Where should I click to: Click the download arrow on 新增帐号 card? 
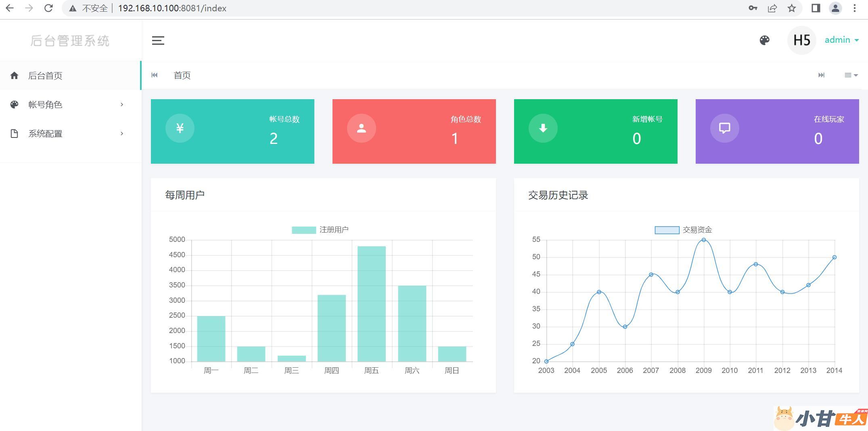543,128
